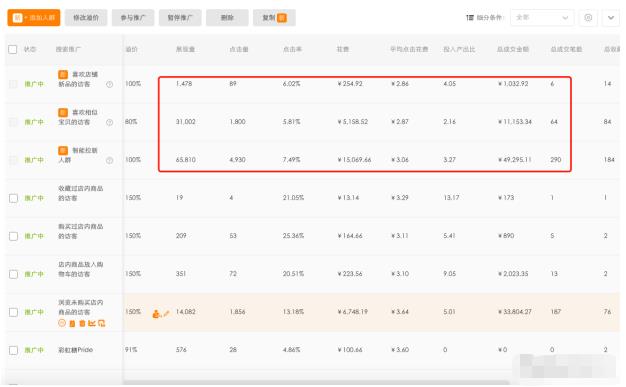This screenshot has width=626, height=387.
Task: Click the ¥49,295.11 total amount cell
Action: [x=514, y=160]
